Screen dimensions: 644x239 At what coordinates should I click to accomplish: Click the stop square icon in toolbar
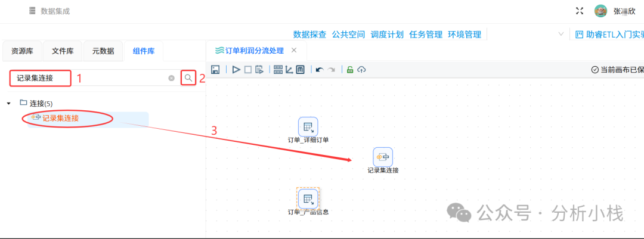pyautogui.click(x=247, y=70)
